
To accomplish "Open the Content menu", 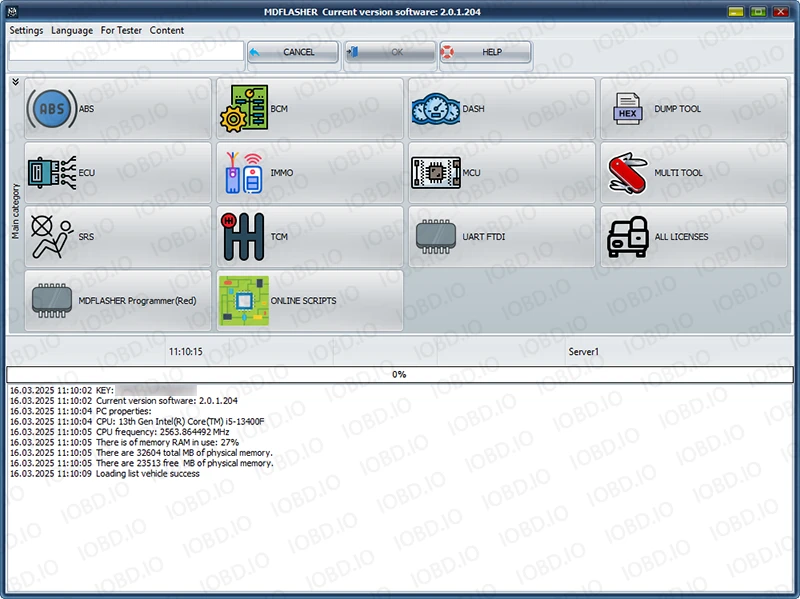I will (167, 31).
